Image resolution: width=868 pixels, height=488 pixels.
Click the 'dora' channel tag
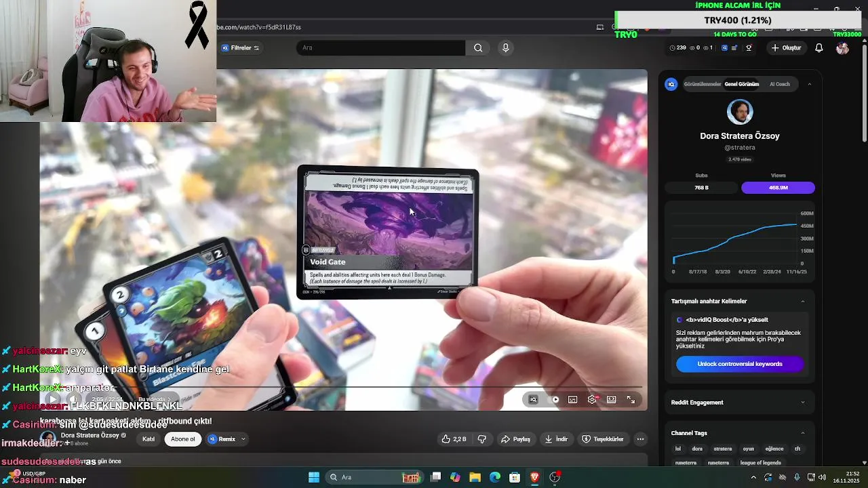click(x=697, y=449)
